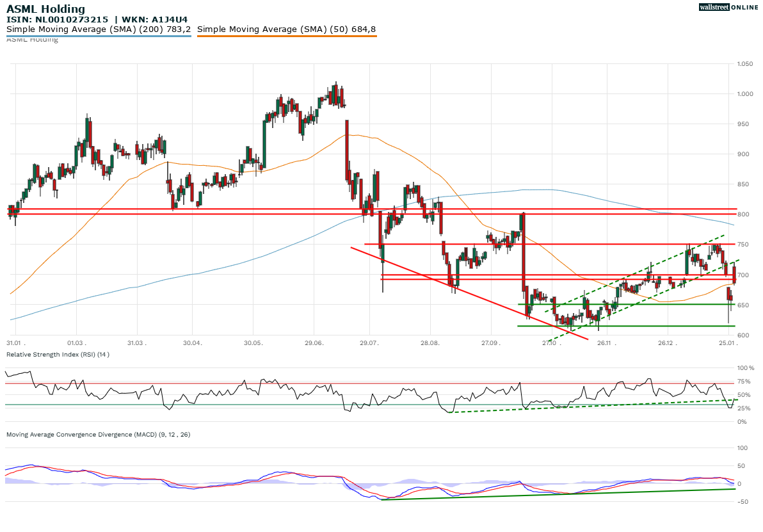The width and height of the screenshot is (763, 532).
Task: Click the RSI 25% axis label
Action: coord(744,408)
